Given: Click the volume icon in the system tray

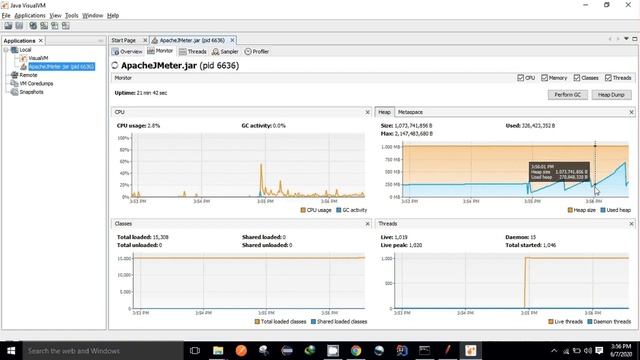Looking at the screenshot, I should 588,351.
